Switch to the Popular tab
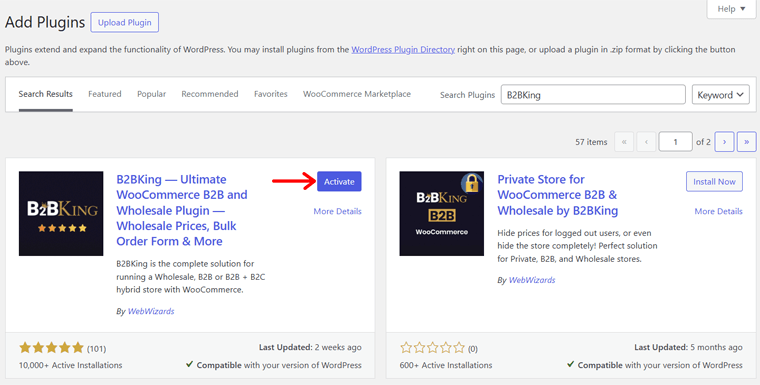 (151, 94)
